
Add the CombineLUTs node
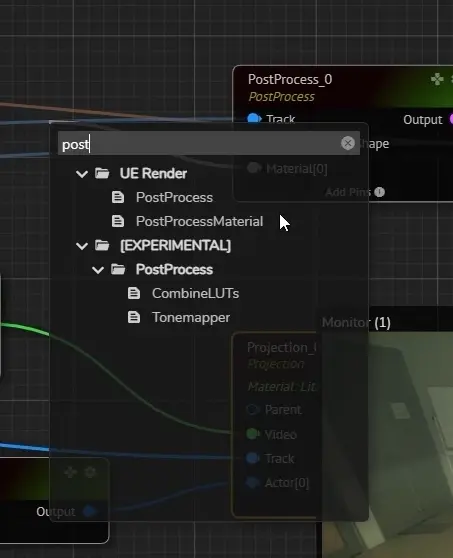(x=195, y=294)
